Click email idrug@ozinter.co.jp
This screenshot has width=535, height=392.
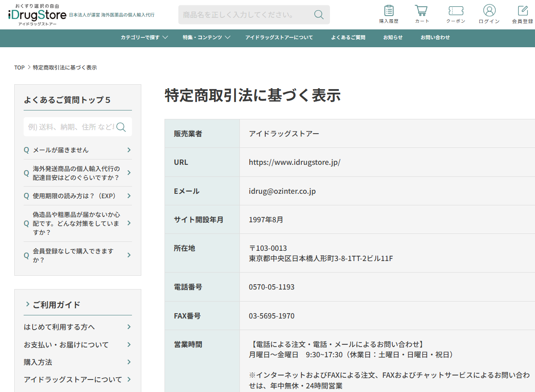[282, 191]
